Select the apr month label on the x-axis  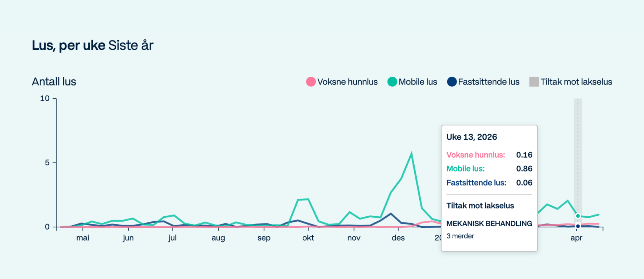[576, 238]
